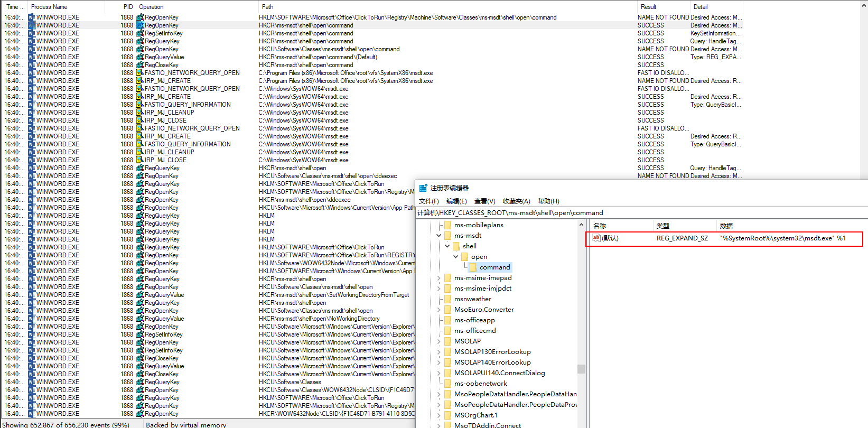Collapse the open subkey

(x=455, y=257)
